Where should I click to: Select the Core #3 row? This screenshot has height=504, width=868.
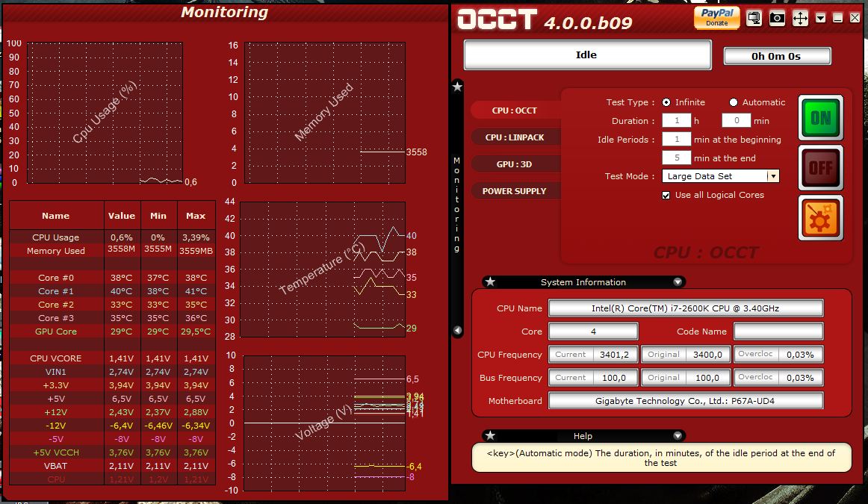point(112,318)
